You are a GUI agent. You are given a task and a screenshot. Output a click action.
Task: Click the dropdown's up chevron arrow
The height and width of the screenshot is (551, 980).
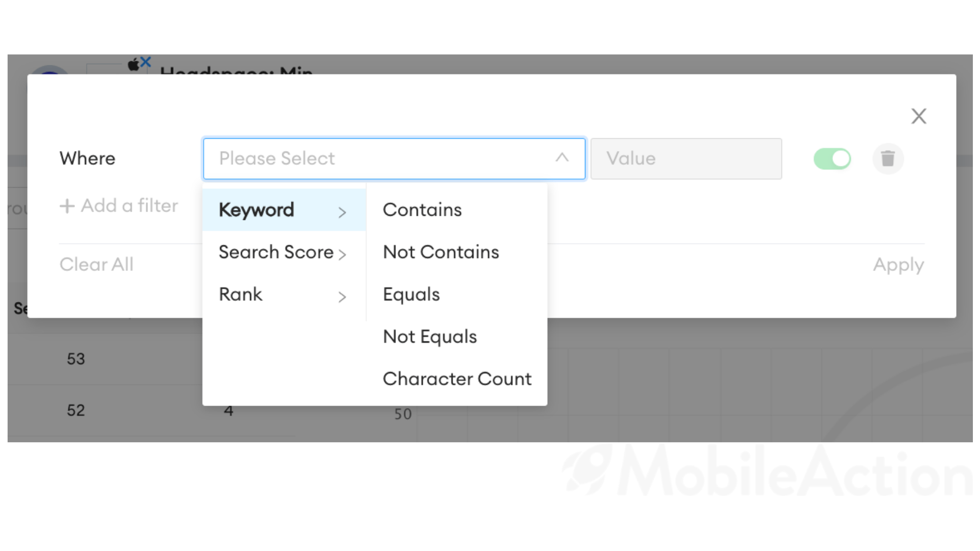point(562,158)
